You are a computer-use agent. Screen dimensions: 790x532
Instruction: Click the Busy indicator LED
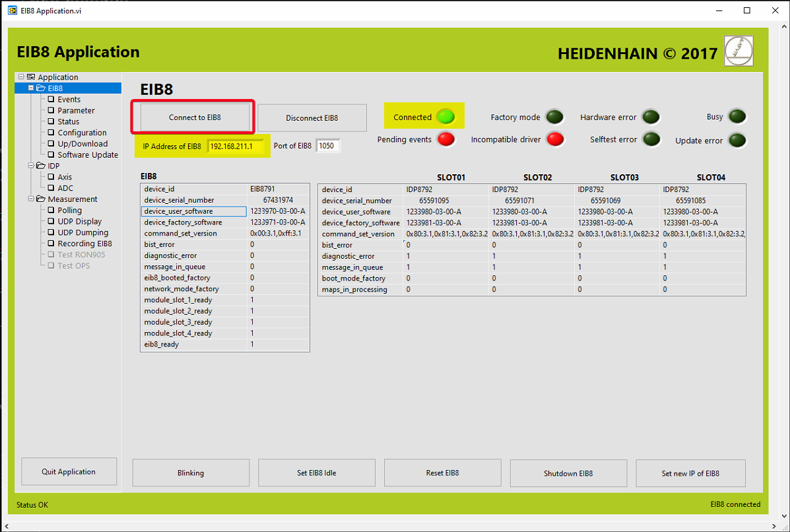pos(737,116)
